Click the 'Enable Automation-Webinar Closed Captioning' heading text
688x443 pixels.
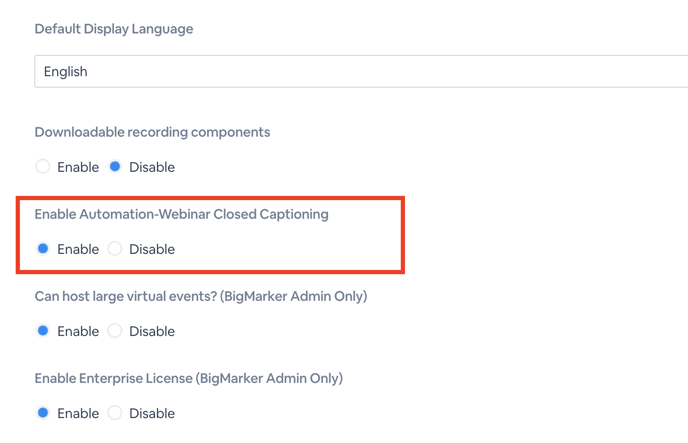182,214
